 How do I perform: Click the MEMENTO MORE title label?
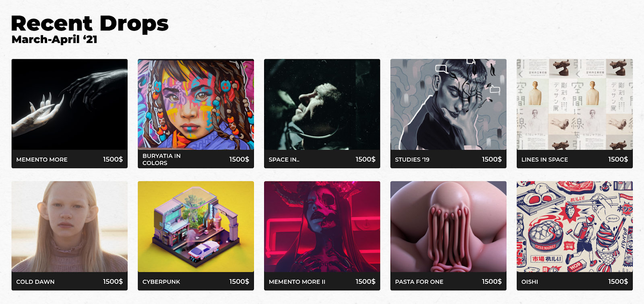coord(42,160)
